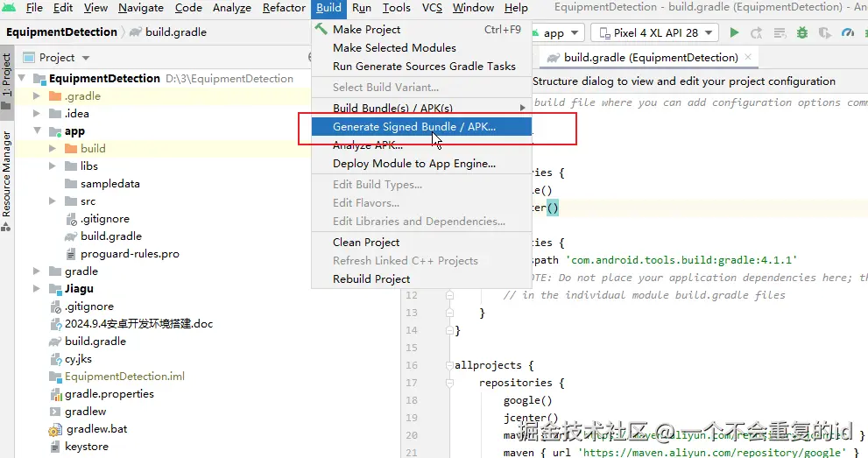Choose Generate Signed Bundle / APK
Image resolution: width=868 pixels, height=458 pixels.
pyautogui.click(x=421, y=127)
